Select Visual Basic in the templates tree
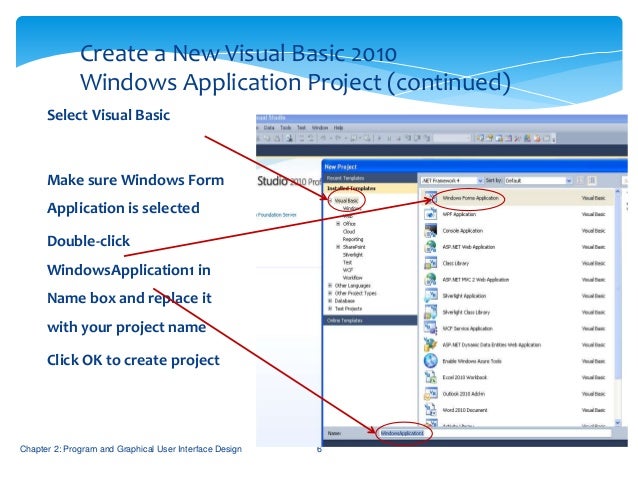Image resolution: width=638 pixels, height=479 pixels. [346, 201]
